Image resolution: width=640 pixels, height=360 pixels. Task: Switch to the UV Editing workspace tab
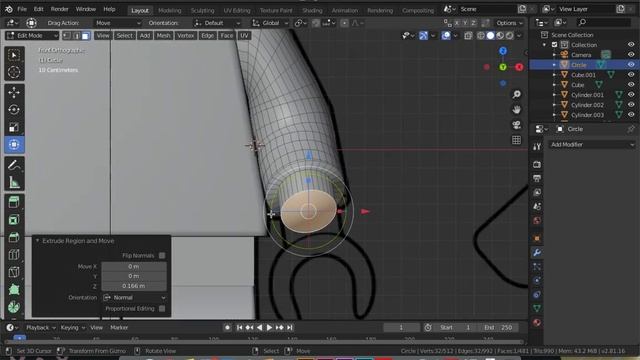pyautogui.click(x=237, y=10)
